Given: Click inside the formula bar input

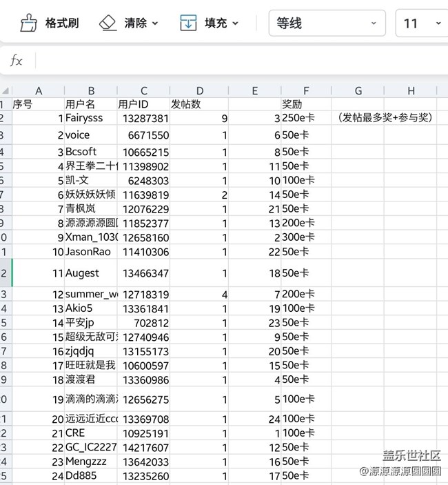Looking at the screenshot, I should (x=234, y=61).
